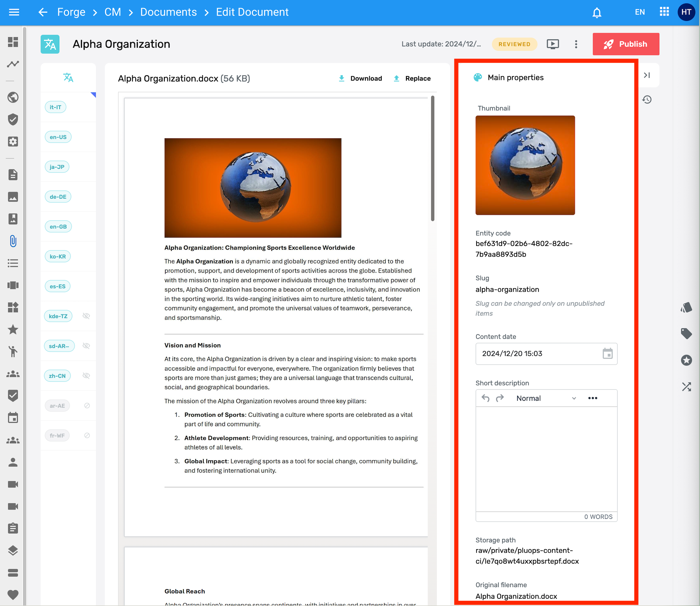This screenshot has width=700, height=606.
Task: Toggle visibility of kde-TZ language
Action: tap(86, 316)
